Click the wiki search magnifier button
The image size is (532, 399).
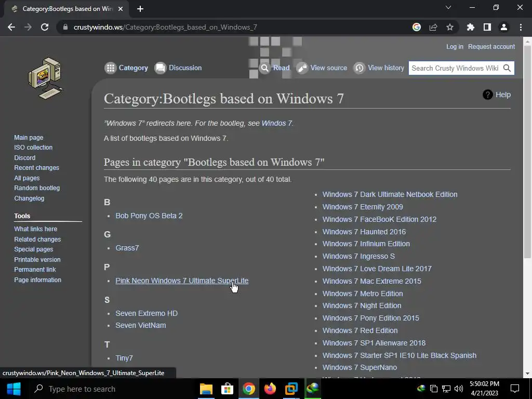(507, 68)
